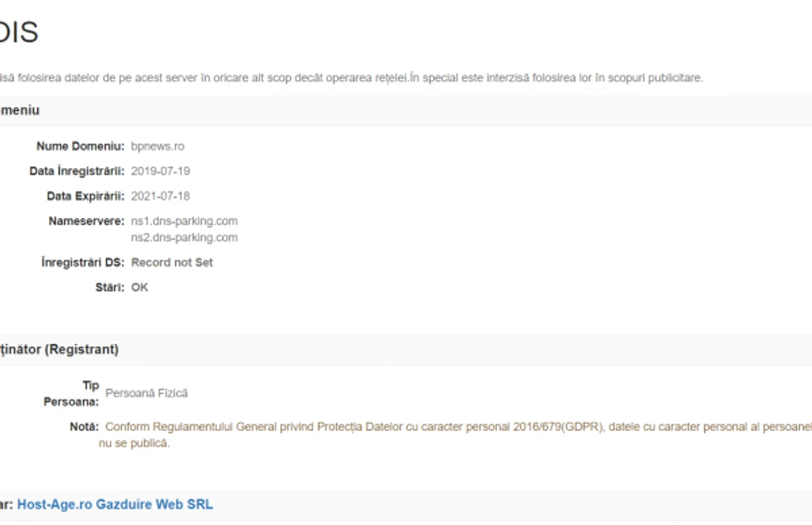The height and width of the screenshot is (525, 812).
Task: Click the Înregistrări DS label
Action: [83, 262]
